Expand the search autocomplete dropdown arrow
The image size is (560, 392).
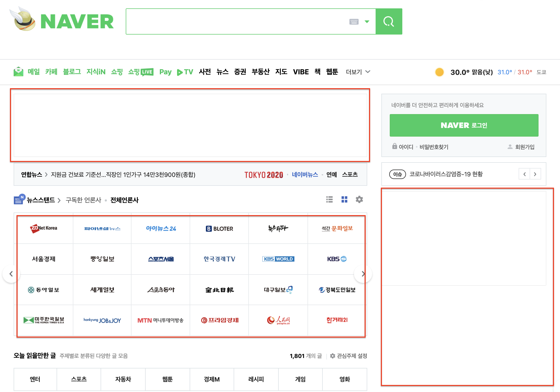tap(367, 22)
